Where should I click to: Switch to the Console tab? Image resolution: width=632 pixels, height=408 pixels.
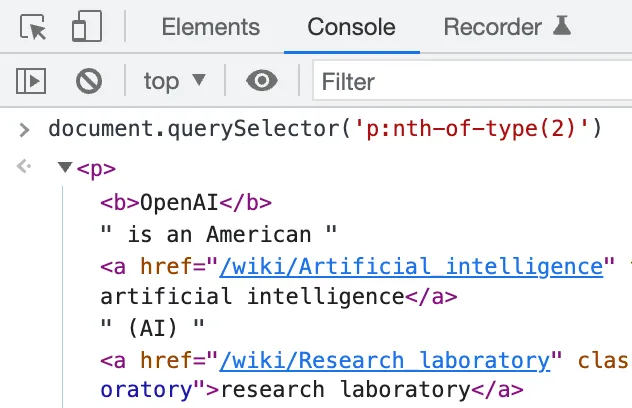(x=351, y=27)
